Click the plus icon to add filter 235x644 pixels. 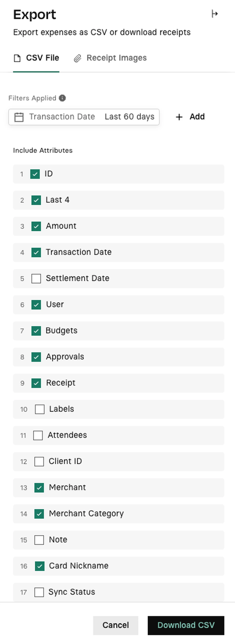click(179, 117)
